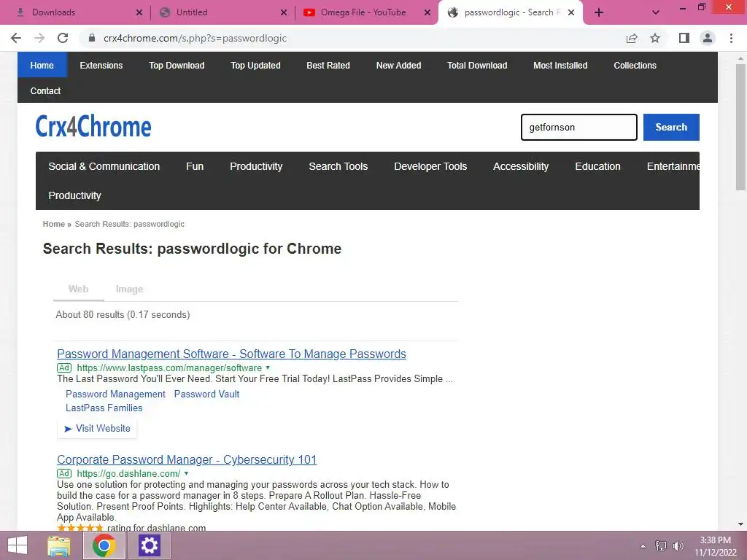
Task: Open the Fun category
Action: click(195, 166)
